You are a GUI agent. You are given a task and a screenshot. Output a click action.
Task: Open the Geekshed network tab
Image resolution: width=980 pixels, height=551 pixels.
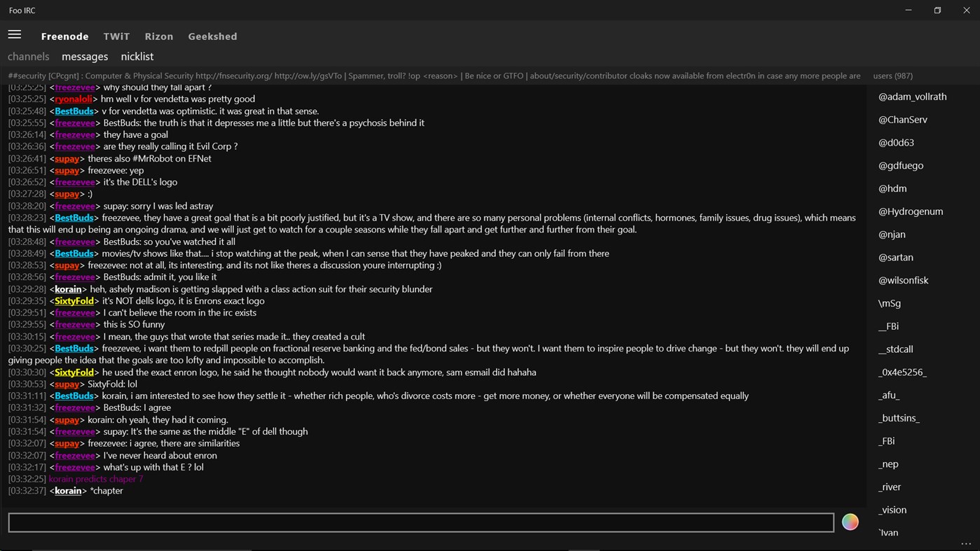(x=212, y=36)
